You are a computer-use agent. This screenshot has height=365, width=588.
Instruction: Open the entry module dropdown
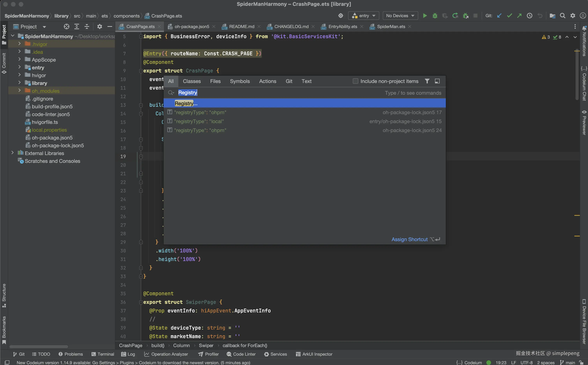(364, 16)
